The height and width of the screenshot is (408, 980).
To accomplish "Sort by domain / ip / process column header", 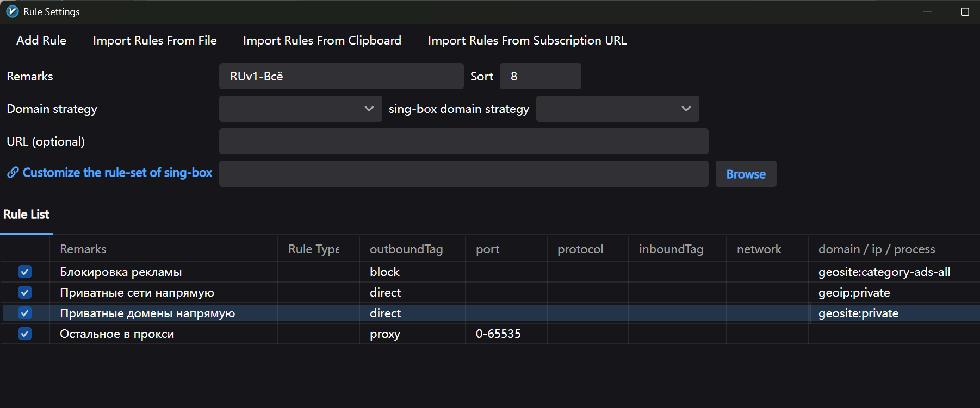I will pos(894,249).
